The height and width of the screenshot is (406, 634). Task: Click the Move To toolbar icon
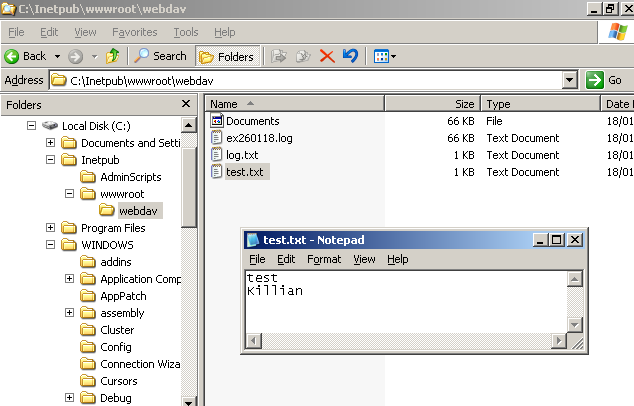pos(279,56)
